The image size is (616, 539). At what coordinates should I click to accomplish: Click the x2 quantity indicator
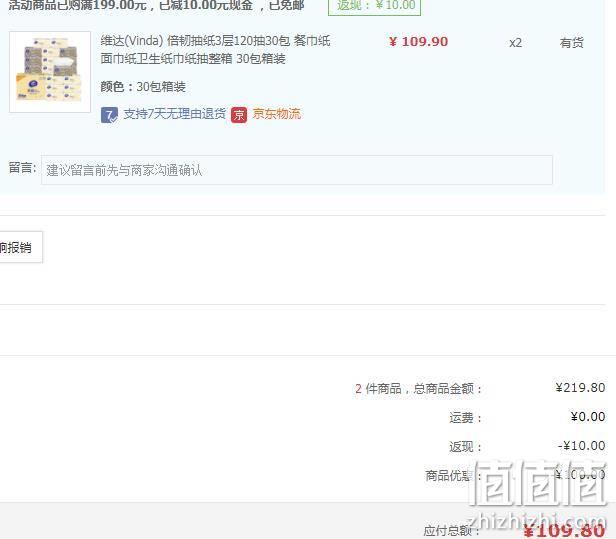click(515, 42)
